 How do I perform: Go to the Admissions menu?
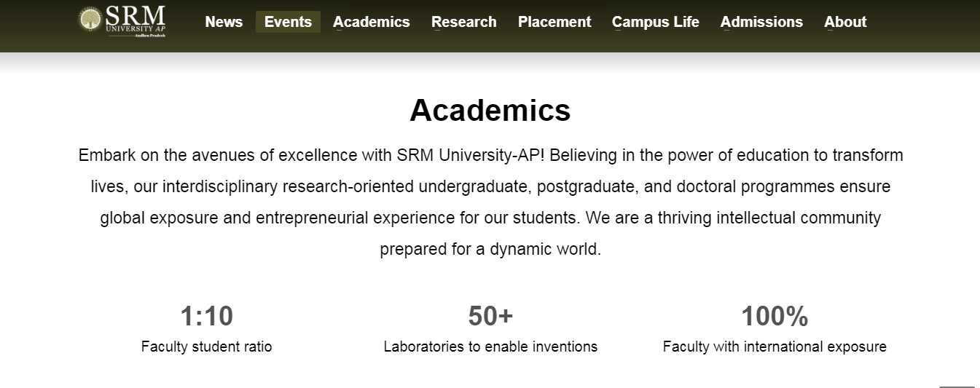tap(761, 22)
